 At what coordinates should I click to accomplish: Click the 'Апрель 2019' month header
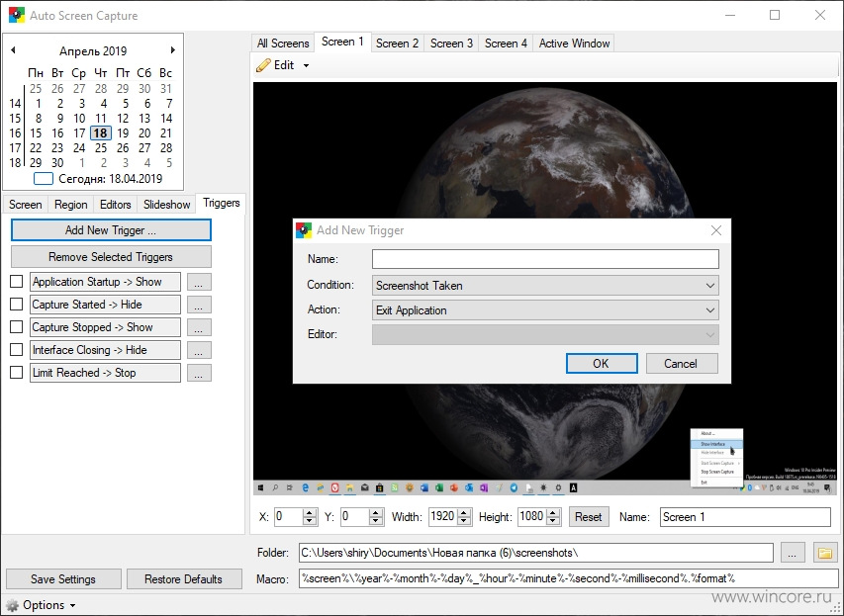[93, 51]
